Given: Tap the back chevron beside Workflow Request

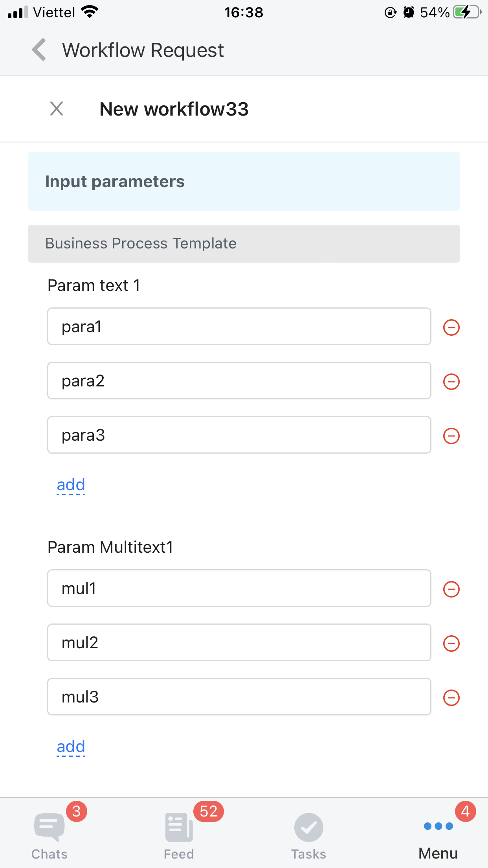Looking at the screenshot, I should tap(39, 50).
